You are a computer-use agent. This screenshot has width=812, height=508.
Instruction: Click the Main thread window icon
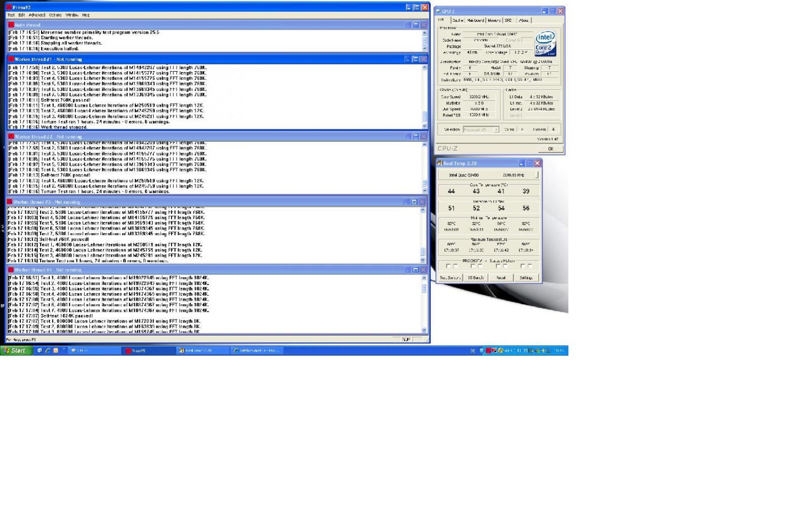[x=11, y=25]
